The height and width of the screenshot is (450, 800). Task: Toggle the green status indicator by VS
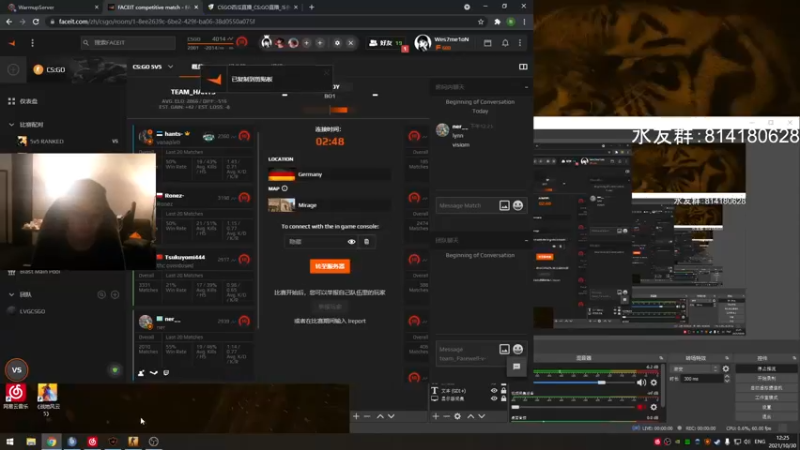pos(115,370)
